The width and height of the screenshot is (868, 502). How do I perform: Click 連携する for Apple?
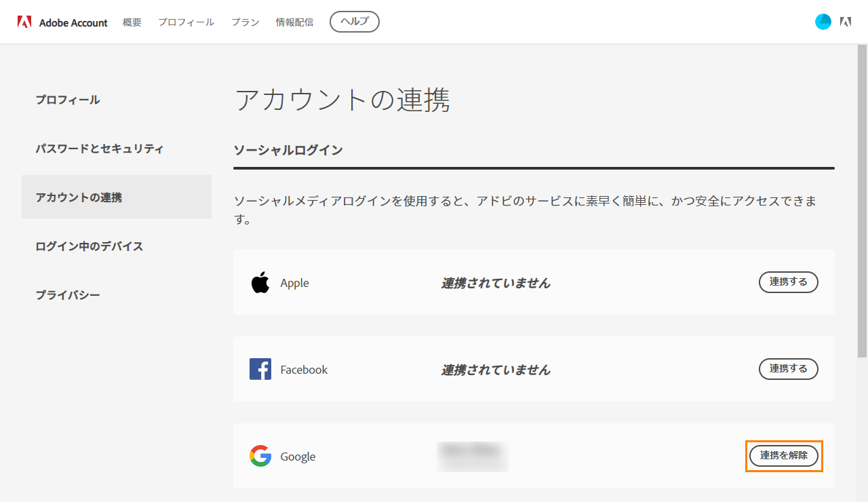point(789,282)
